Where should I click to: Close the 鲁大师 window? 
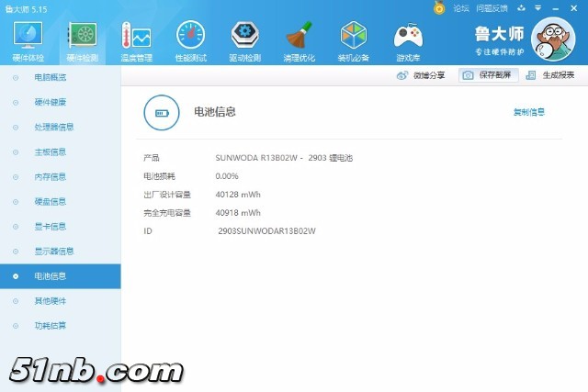click(573, 8)
